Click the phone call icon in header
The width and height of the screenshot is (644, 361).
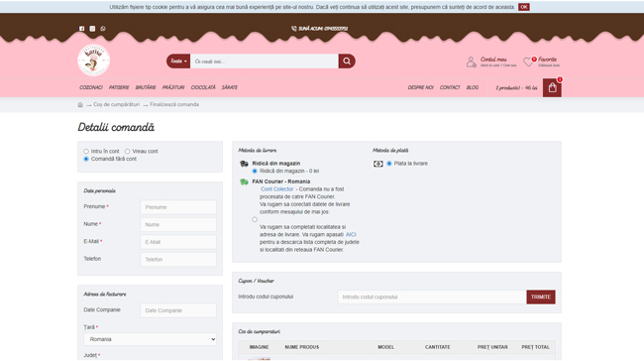coord(293,29)
